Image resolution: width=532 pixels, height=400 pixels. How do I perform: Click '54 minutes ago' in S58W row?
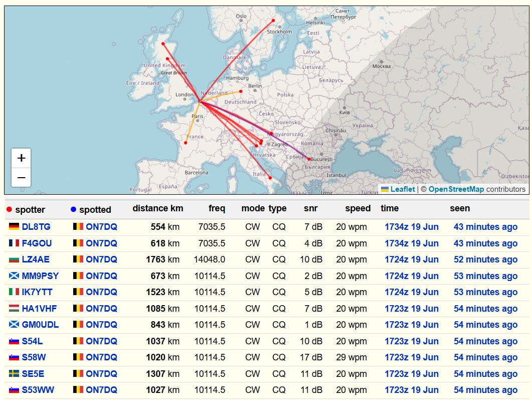(x=485, y=357)
